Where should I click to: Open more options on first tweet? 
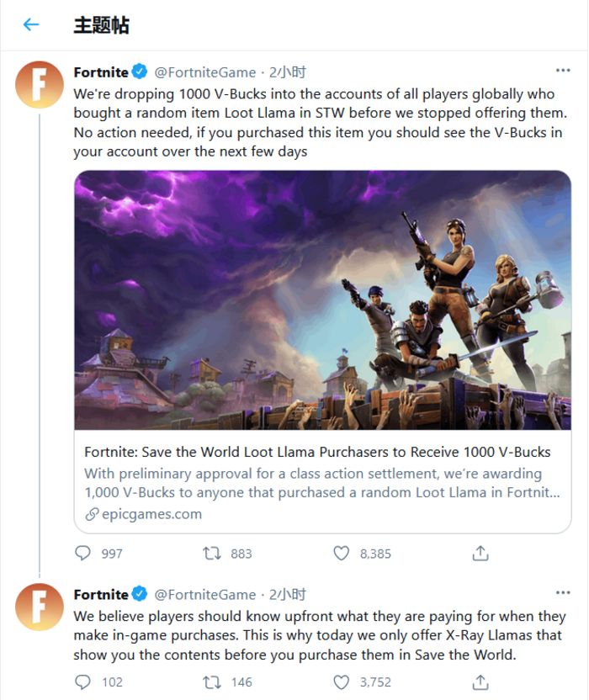coord(563,72)
